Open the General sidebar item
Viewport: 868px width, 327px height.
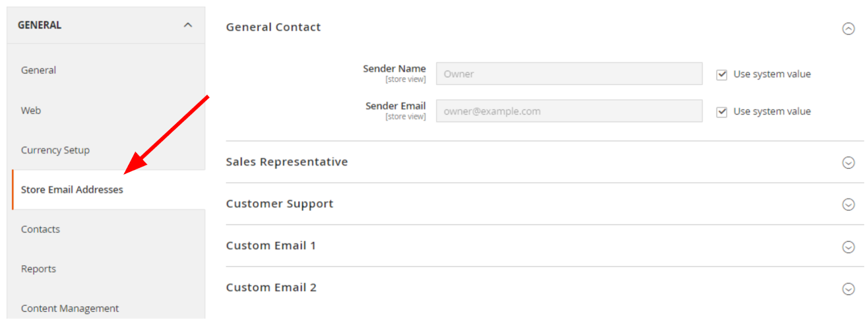click(x=39, y=70)
